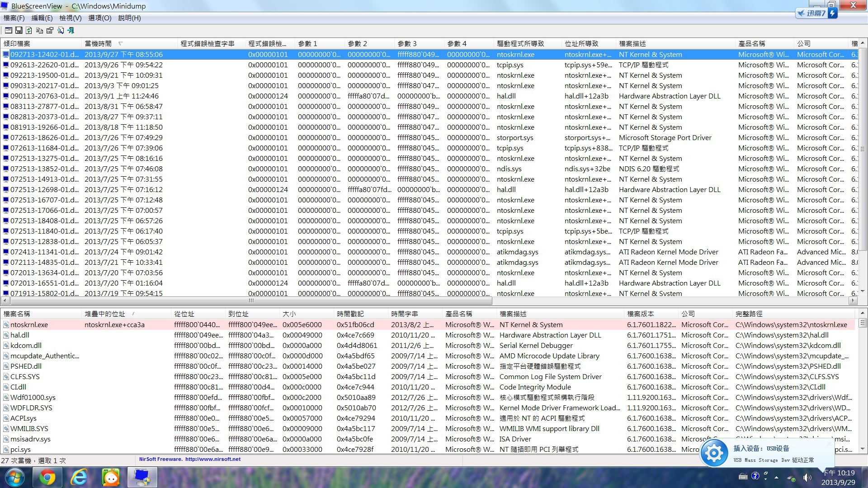Sort by the 完整路徑 column header
The image size is (868, 488).
(793, 314)
